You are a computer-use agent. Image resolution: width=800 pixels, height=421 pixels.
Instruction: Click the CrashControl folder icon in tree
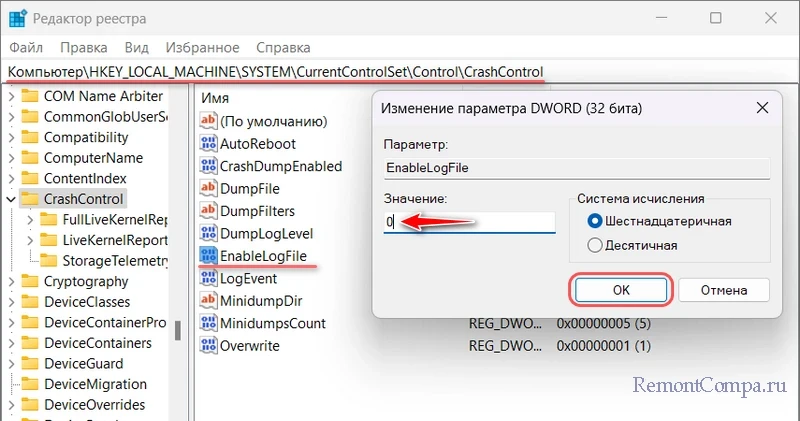pos(29,199)
